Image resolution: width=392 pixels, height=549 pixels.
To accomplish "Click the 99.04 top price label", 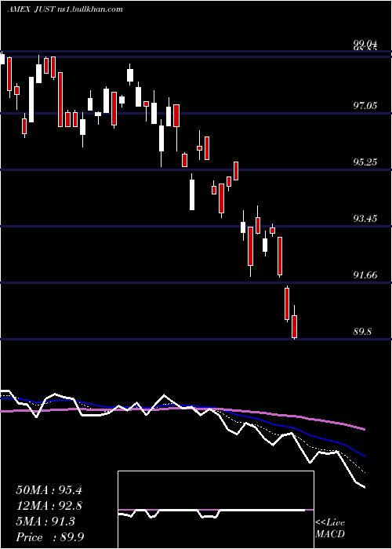I will coord(365,44).
